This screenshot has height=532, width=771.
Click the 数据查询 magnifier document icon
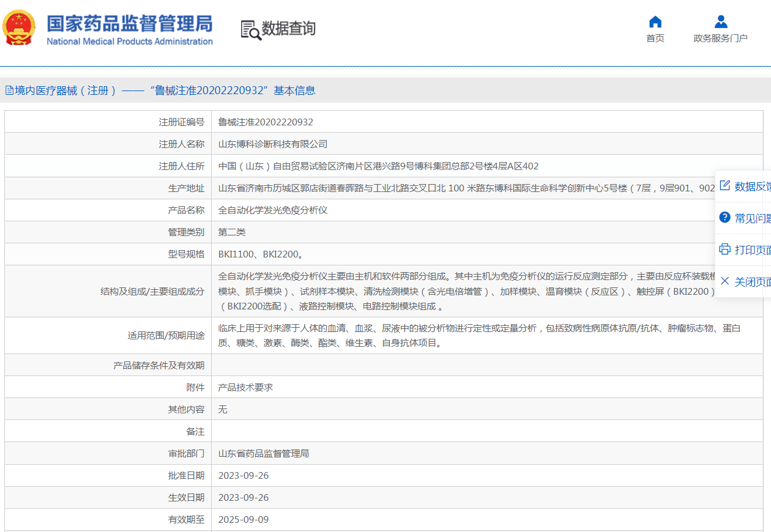tap(250, 29)
